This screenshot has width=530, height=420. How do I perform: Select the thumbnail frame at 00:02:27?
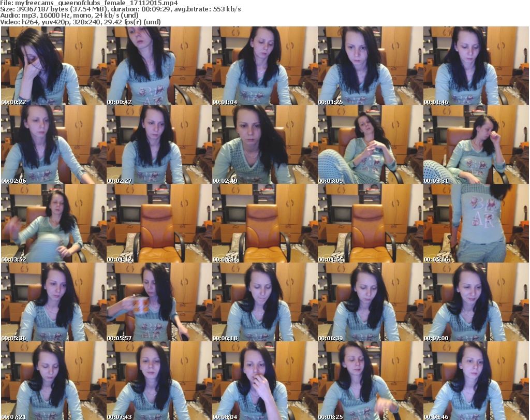(x=159, y=144)
